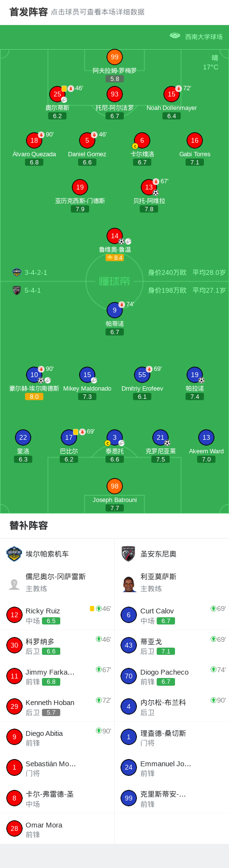Tap goalkeeper number 99 jersey icon

(114, 57)
